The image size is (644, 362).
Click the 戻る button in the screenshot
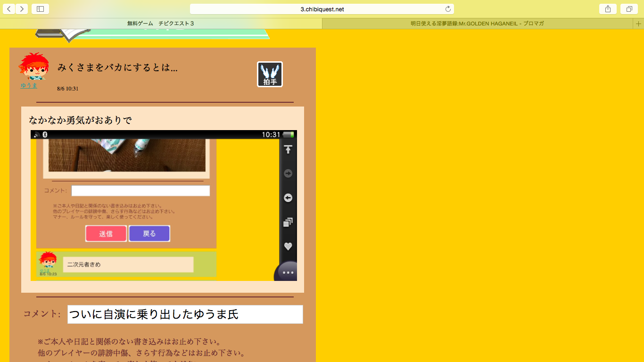pyautogui.click(x=149, y=233)
